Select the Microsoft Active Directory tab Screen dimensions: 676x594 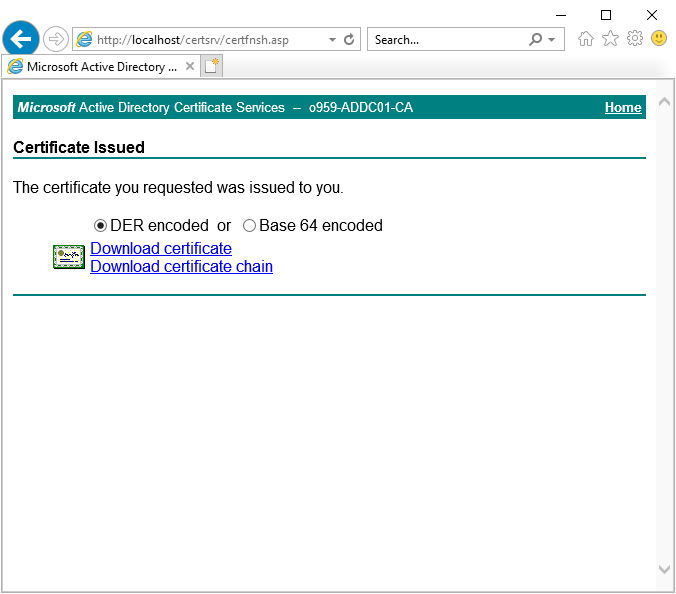tap(101, 66)
